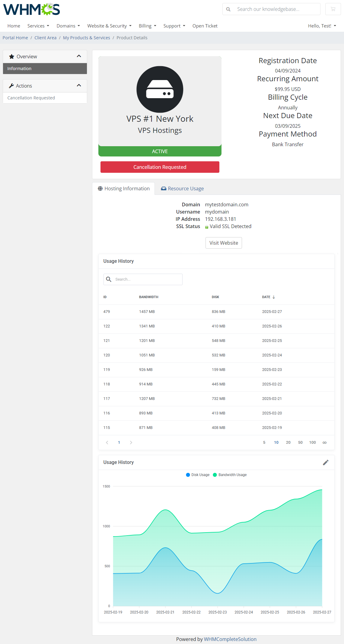
Task: Click the WHMCS logo
Action: (31, 9)
